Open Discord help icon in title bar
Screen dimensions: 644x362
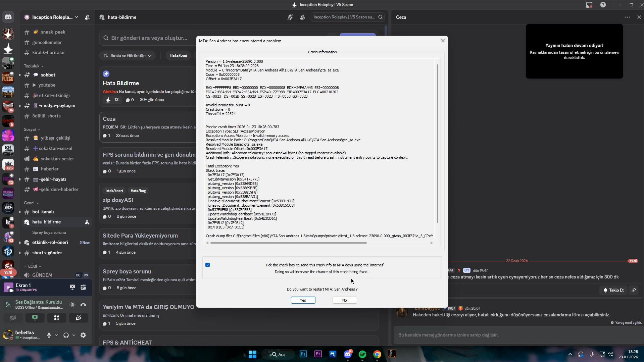[x=603, y=5]
